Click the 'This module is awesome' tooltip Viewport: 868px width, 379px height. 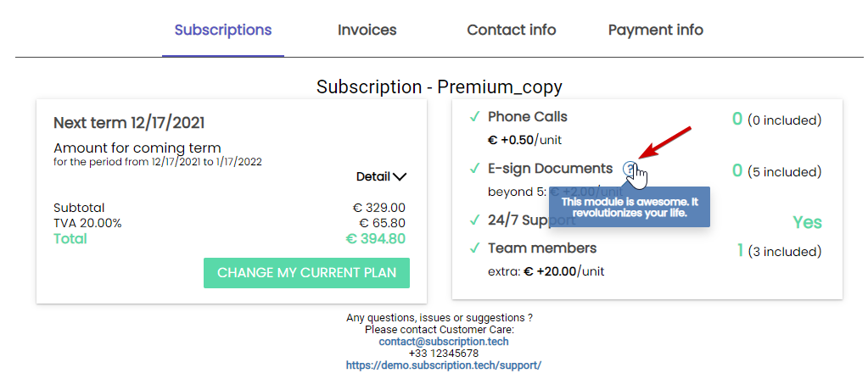(629, 208)
